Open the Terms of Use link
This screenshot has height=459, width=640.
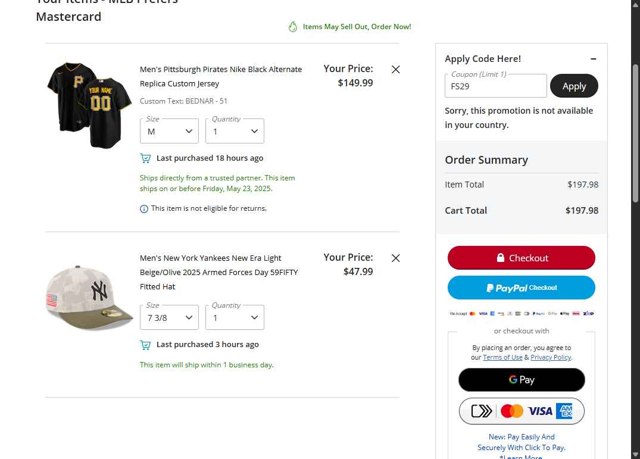[502, 357]
